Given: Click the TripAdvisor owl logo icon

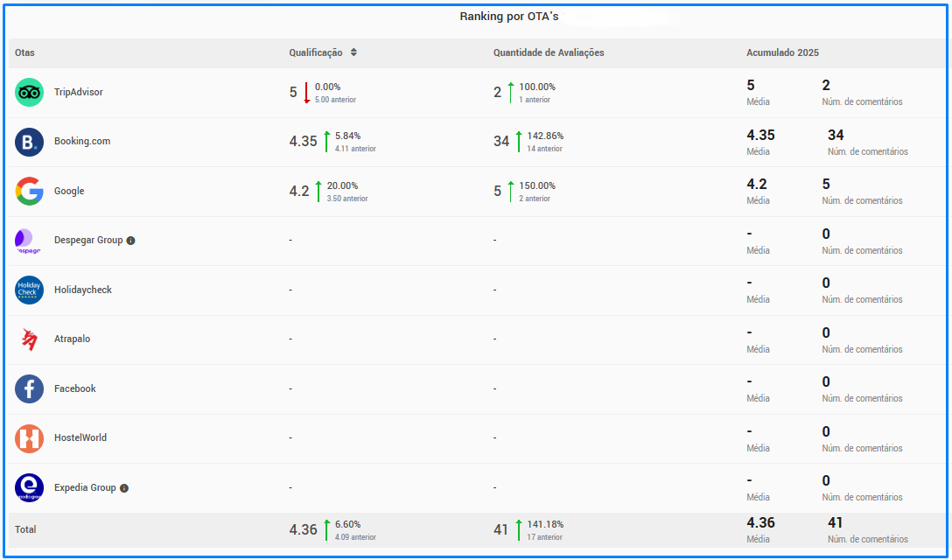Looking at the screenshot, I should click(x=29, y=93).
